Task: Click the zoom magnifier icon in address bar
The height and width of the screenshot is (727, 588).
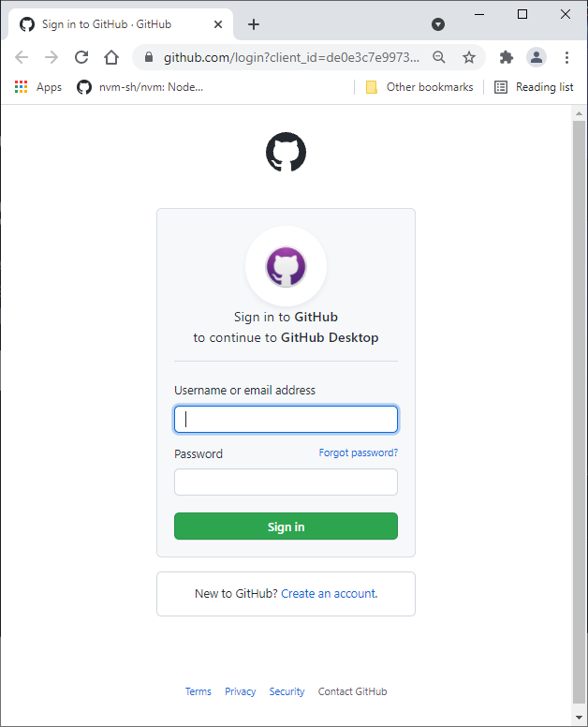Action: [439, 57]
